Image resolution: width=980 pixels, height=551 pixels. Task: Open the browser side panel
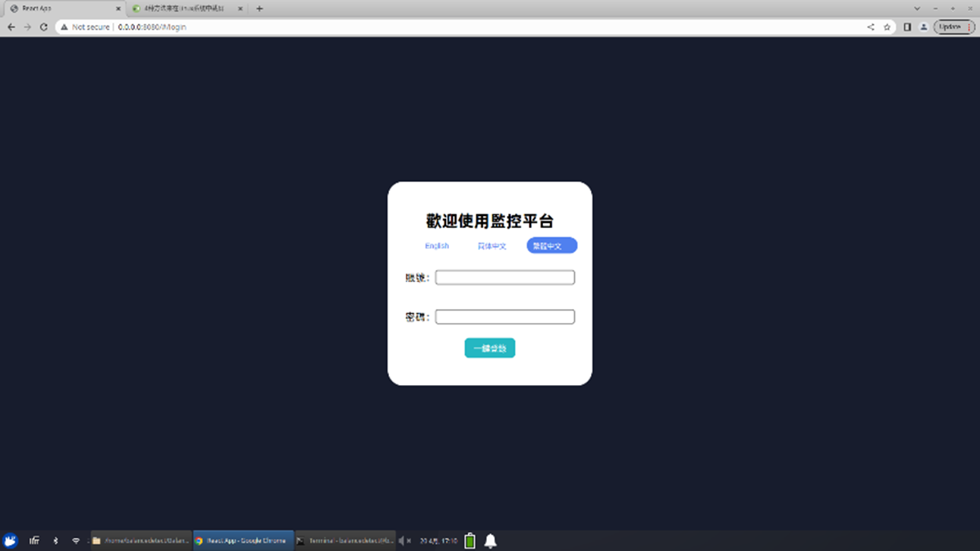click(907, 27)
